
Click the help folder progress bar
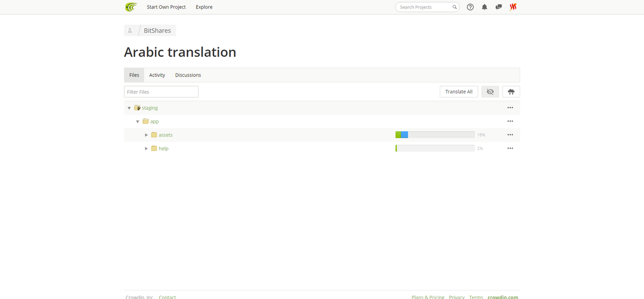click(435, 148)
